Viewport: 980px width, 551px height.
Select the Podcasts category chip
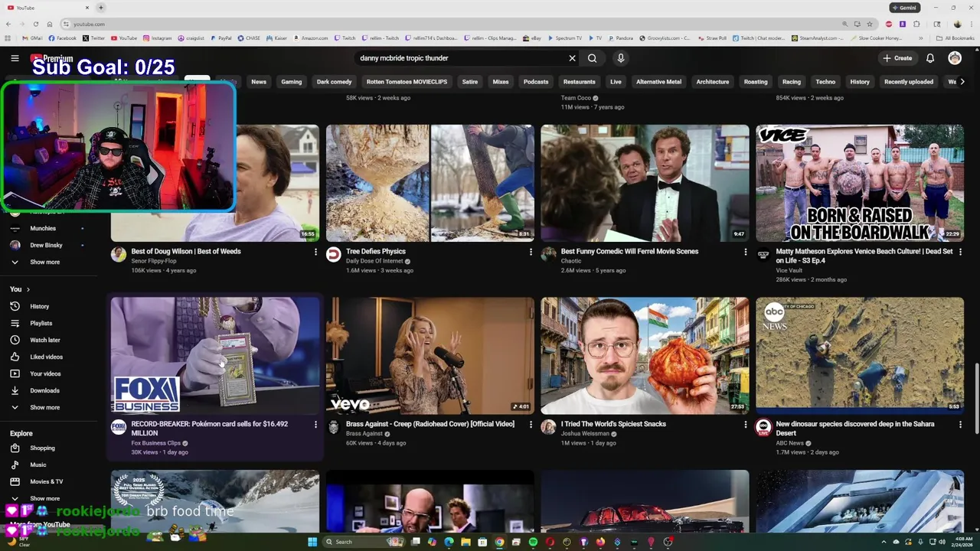coord(536,82)
